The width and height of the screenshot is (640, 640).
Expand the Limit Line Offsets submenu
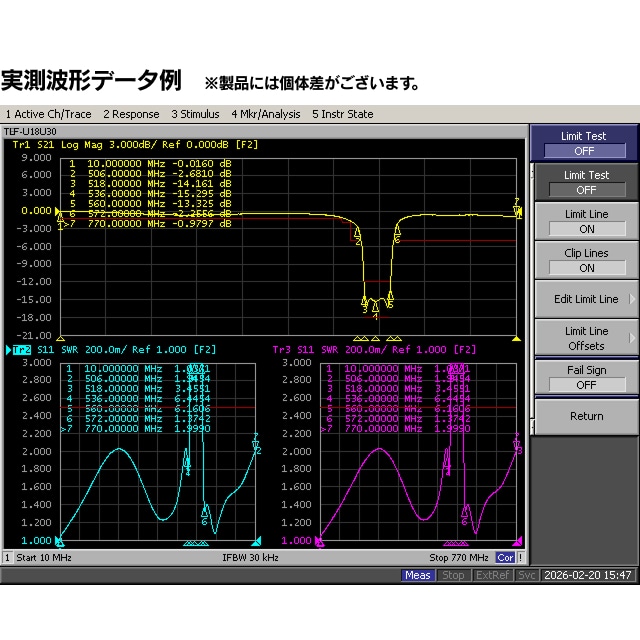click(x=585, y=338)
